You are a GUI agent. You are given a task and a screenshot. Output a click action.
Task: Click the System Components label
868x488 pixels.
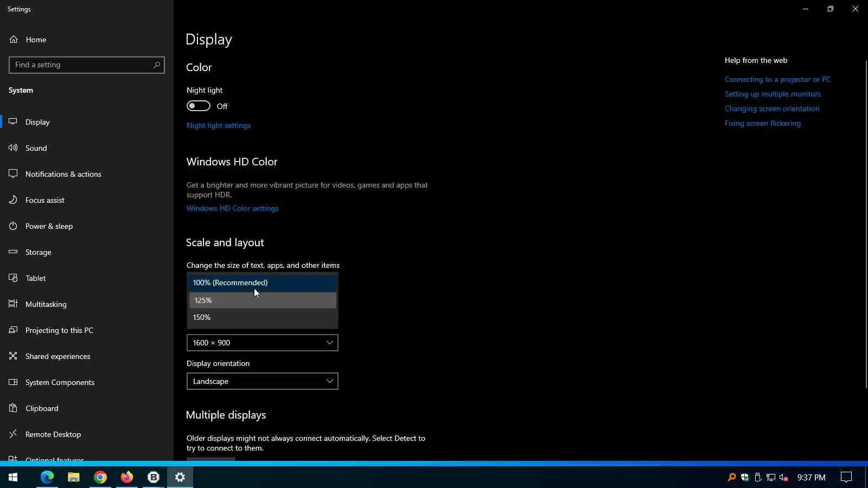click(60, 382)
